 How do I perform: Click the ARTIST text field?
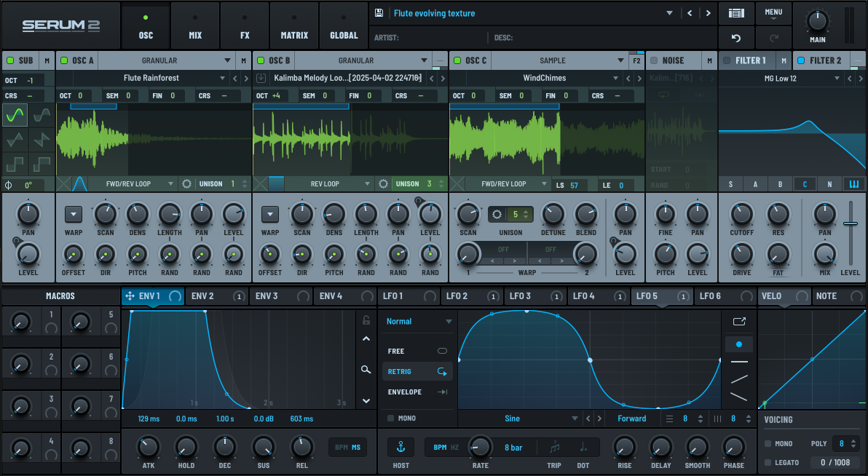point(430,38)
